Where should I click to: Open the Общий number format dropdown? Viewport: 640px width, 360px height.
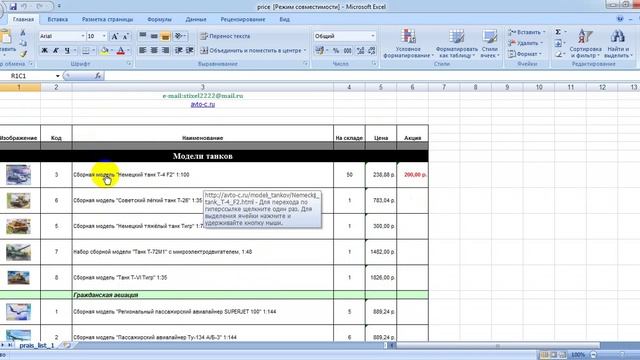[x=373, y=36]
